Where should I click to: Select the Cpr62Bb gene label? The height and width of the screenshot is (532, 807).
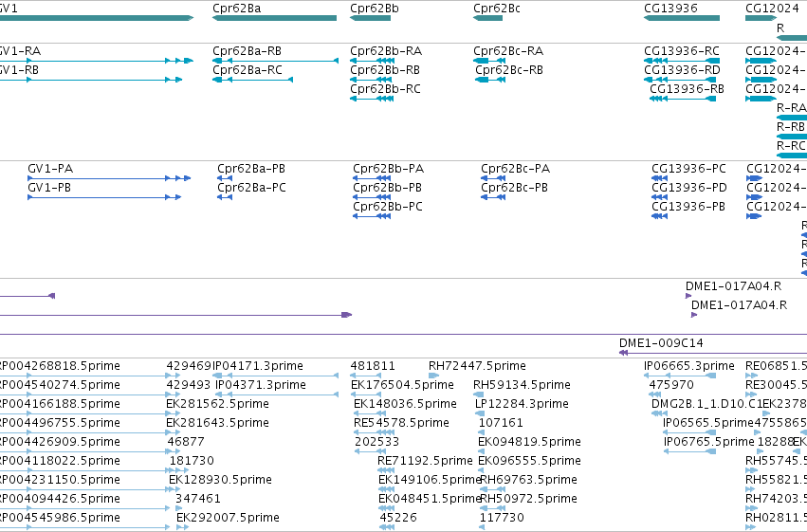(375, 9)
